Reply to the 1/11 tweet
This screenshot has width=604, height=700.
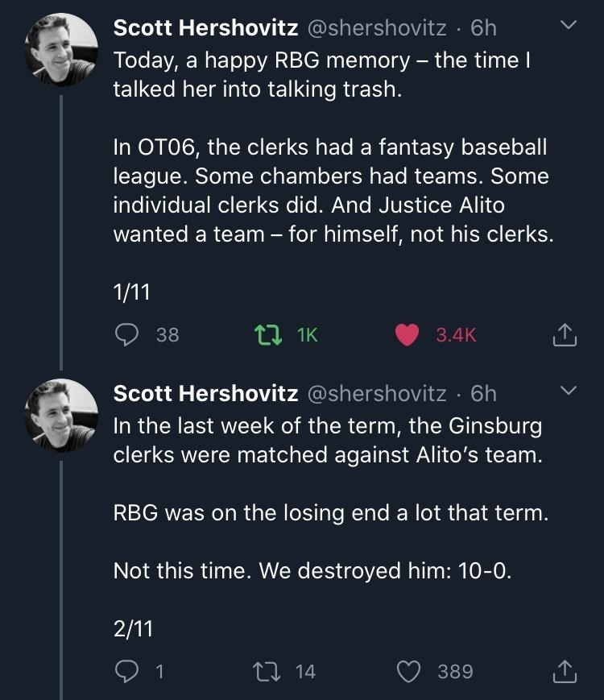126,334
